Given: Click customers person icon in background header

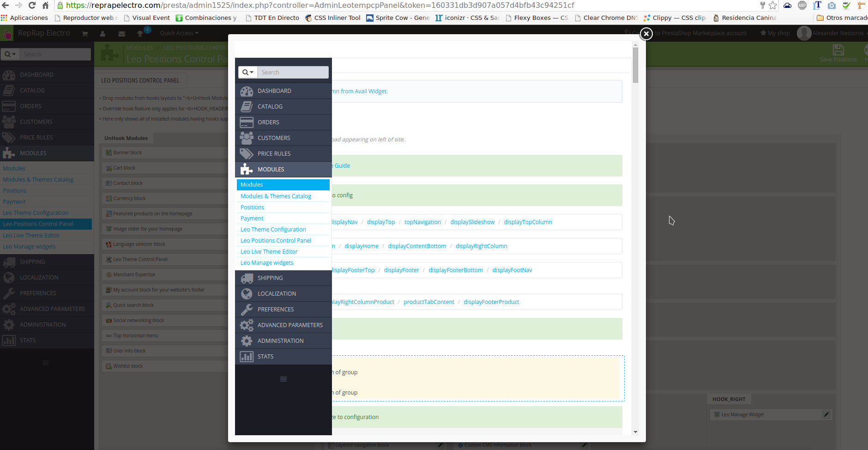Looking at the screenshot, I should (x=102, y=34).
